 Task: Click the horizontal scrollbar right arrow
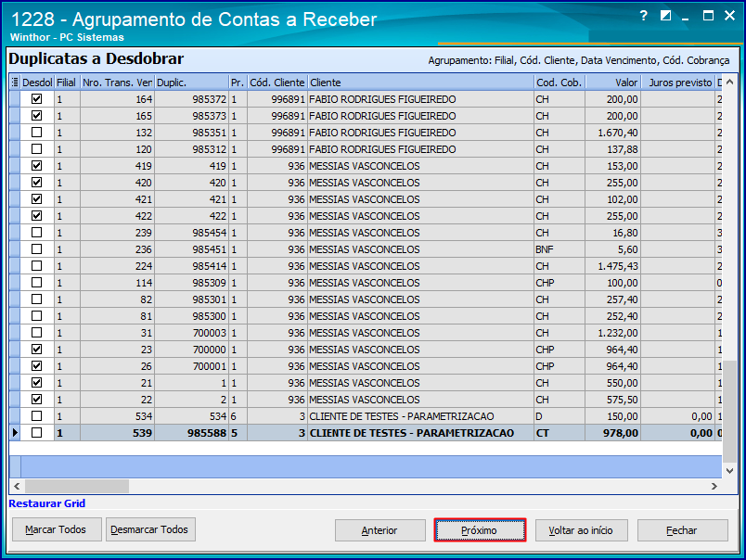[714, 486]
